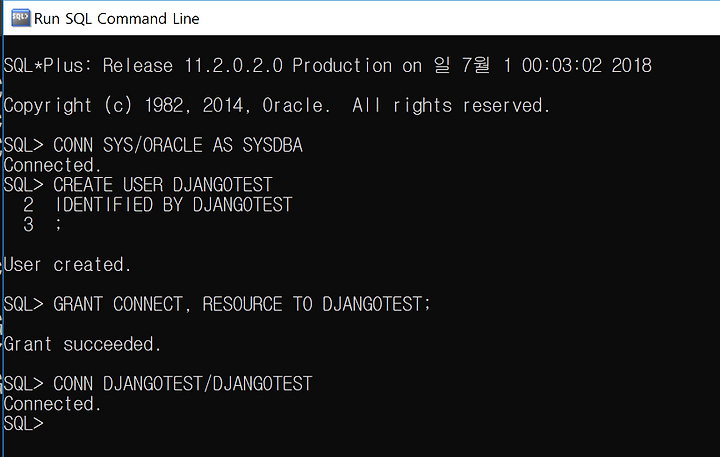Screen dimensions: 720x457
Task: Click the CREATE USER DJANGOTEST command
Action: pos(163,185)
